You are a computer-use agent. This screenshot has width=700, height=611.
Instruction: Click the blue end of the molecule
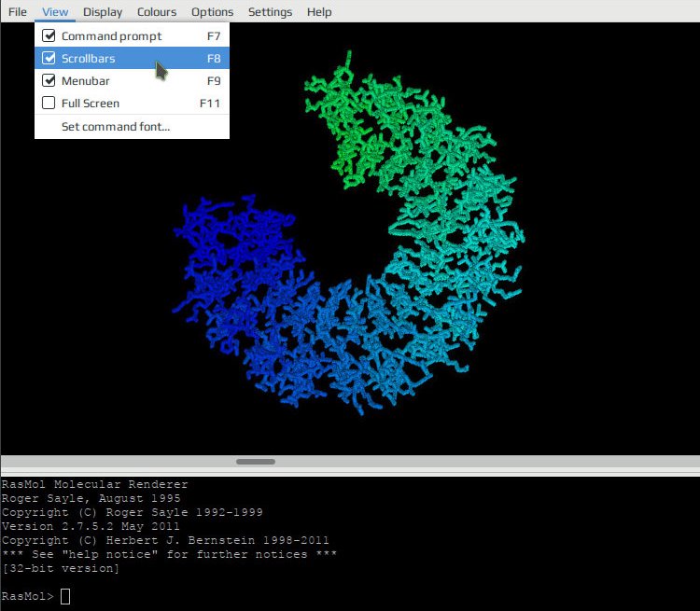pyautogui.click(x=232, y=250)
